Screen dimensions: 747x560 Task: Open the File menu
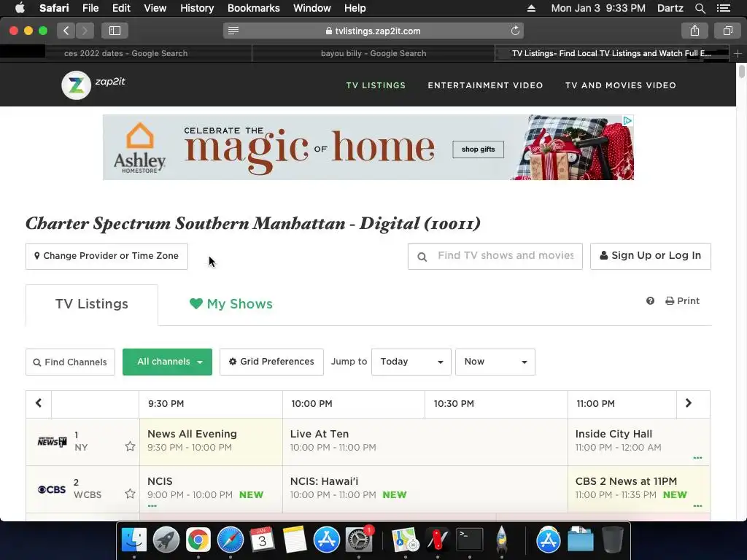(90, 8)
